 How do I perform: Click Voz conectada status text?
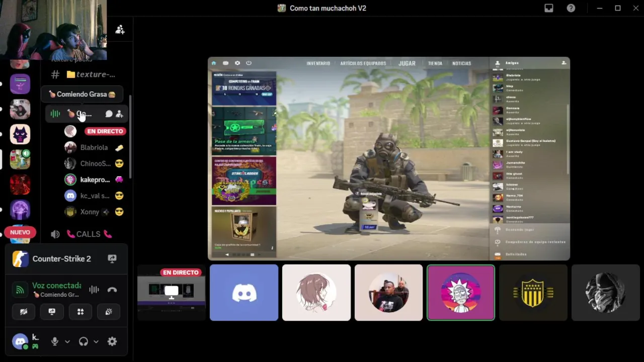(56, 285)
